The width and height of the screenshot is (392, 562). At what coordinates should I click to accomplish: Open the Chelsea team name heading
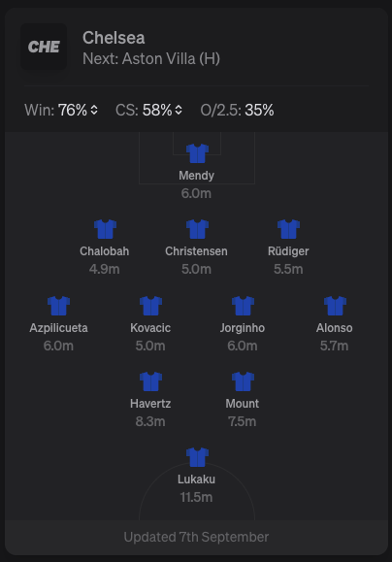click(x=114, y=38)
